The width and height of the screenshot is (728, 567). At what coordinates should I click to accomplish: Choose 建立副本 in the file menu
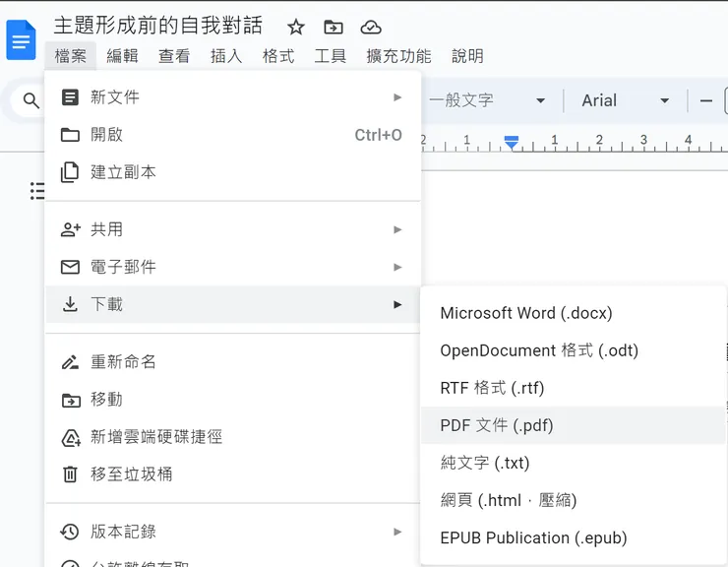pyautogui.click(x=233, y=172)
